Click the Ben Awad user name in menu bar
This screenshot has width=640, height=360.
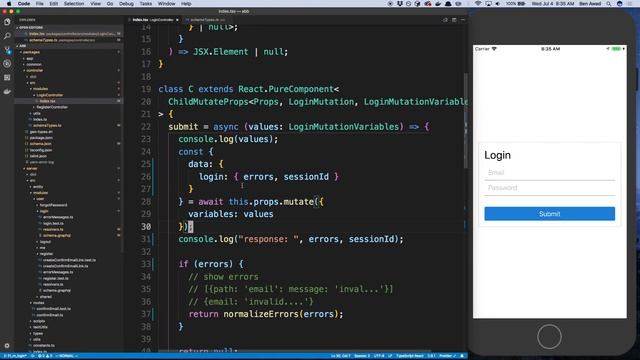(x=590, y=4)
